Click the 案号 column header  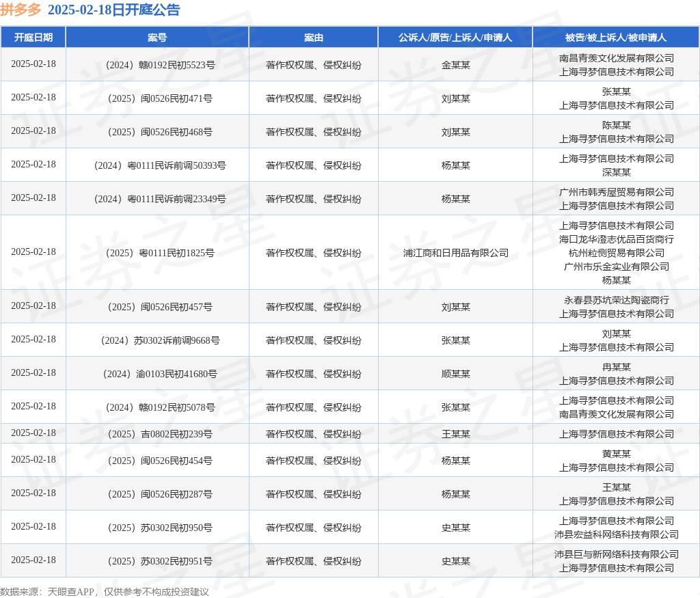point(157,38)
